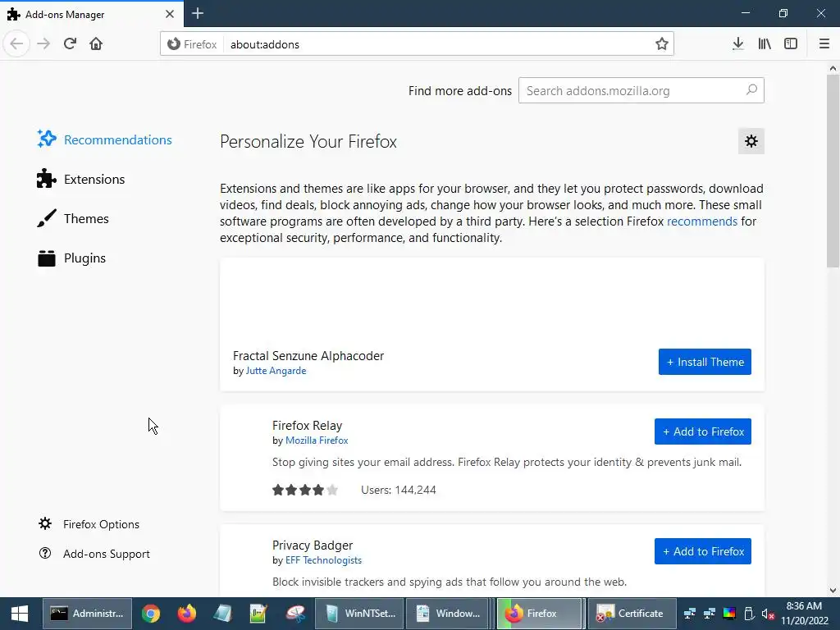Image resolution: width=840 pixels, height=630 pixels.
Task: Open the Extensions category
Action: [81, 179]
